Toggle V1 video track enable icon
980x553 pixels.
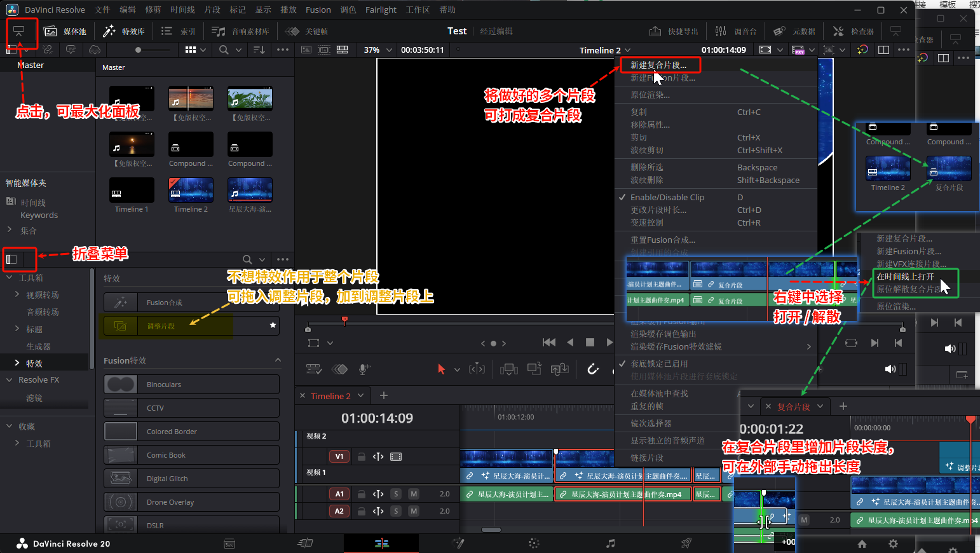(396, 456)
